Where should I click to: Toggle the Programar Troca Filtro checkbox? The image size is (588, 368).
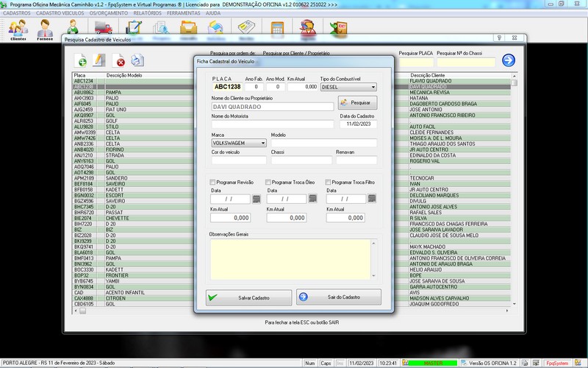(x=328, y=183)
